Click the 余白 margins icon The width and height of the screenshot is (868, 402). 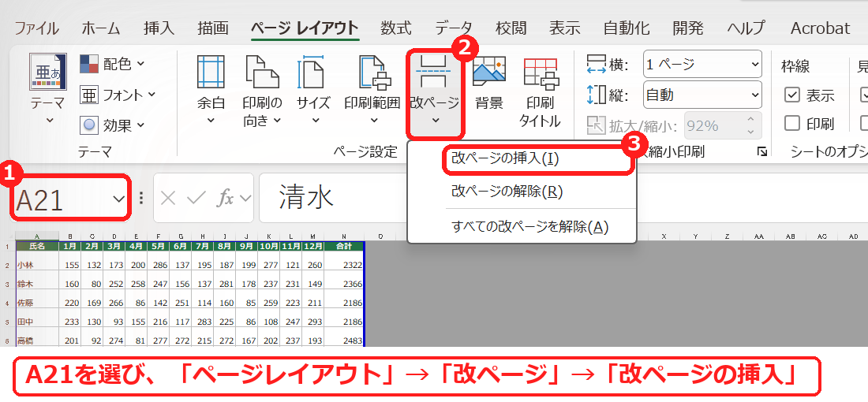pyautogui.click(x=211, y=72)
